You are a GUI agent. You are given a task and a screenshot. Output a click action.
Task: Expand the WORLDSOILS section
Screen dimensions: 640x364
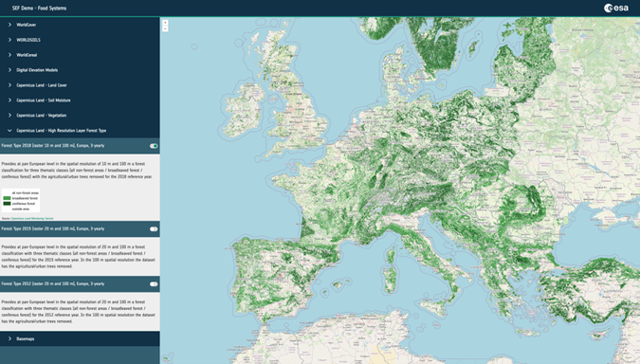(80, 40)
